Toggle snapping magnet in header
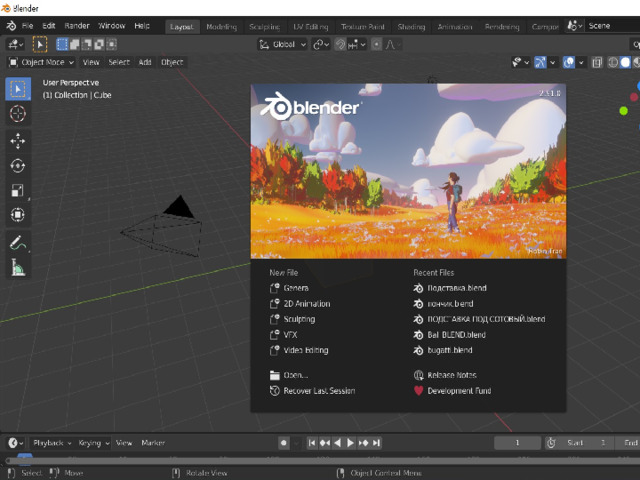 340,44
